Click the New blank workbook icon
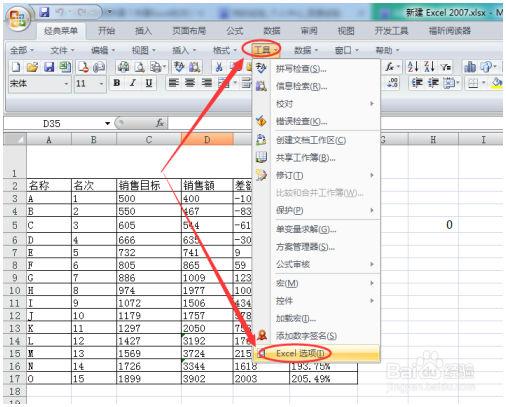This screenshot has height=407, width=506. coord(16,68)
